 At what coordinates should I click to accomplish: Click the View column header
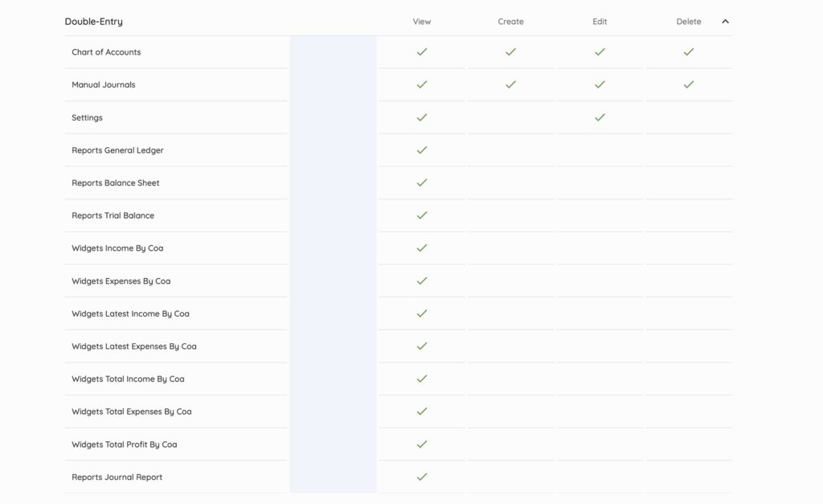click(x=421, y=22)
